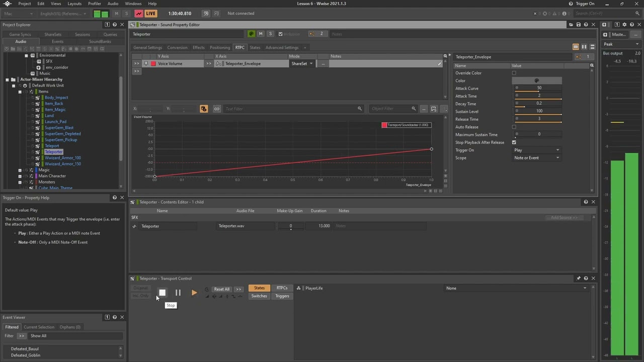
Task: Click the red Voice Volume color swatch
Action: [x=153, y=64]
